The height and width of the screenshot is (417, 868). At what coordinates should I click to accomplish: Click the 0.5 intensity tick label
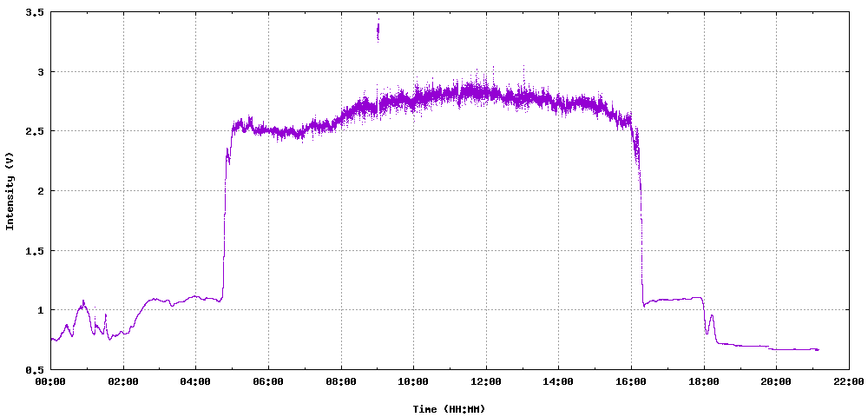pyautogui.click(x=35, y=369)
